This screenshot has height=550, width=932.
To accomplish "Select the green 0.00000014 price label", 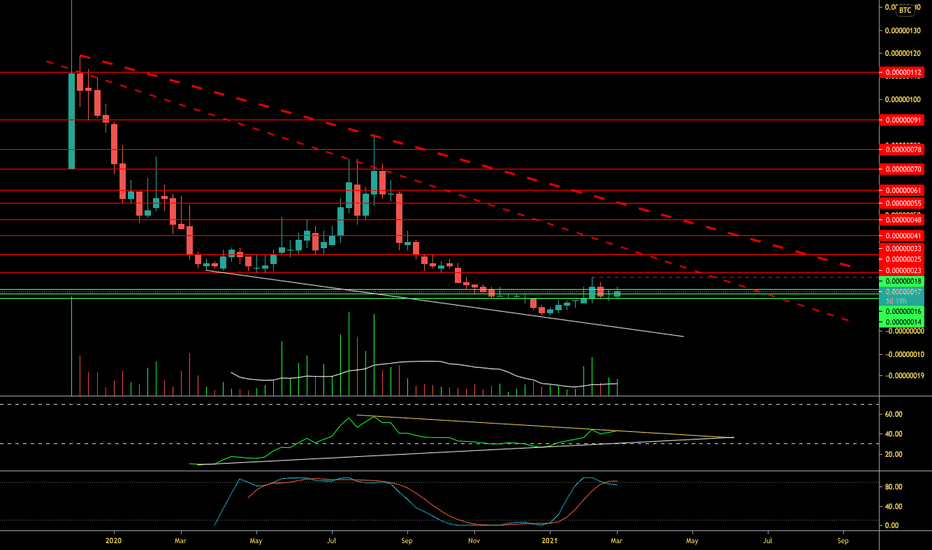I will click(901, 322).
